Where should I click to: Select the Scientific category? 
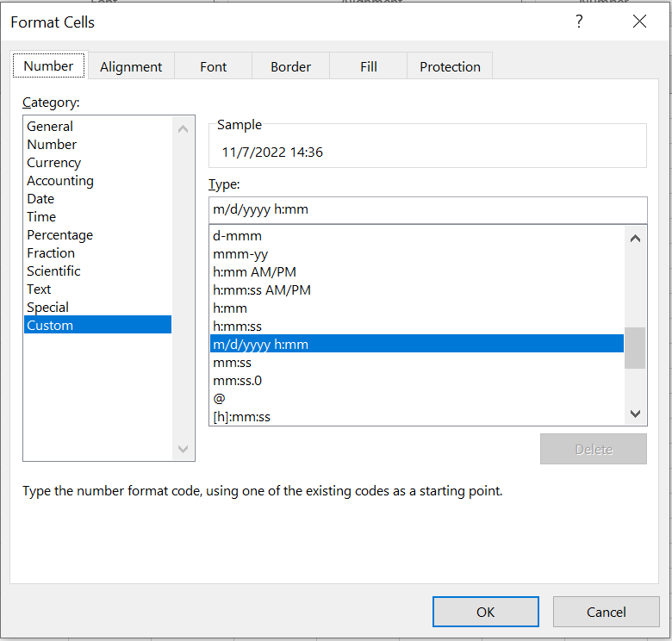pyautogui.click(x=53, y=271)
